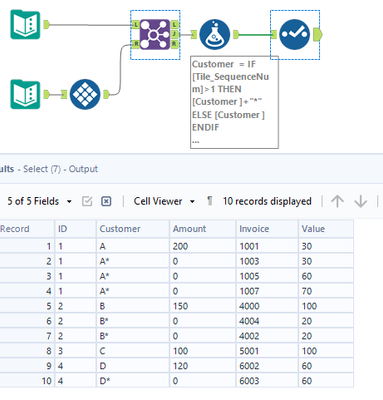The height and width of the screenshot is (400, 383).
Task: Click the Record column header
Action: pyautogui.click(x=27, y=229)
